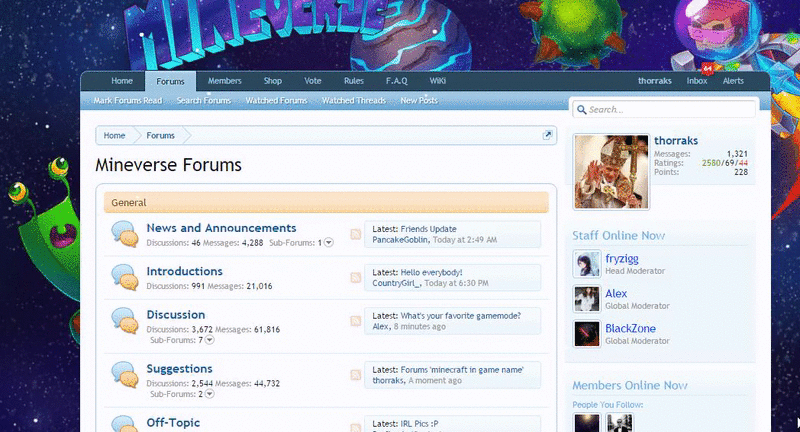
Task: Open the Shop tab
Action: tap(273, 81)
